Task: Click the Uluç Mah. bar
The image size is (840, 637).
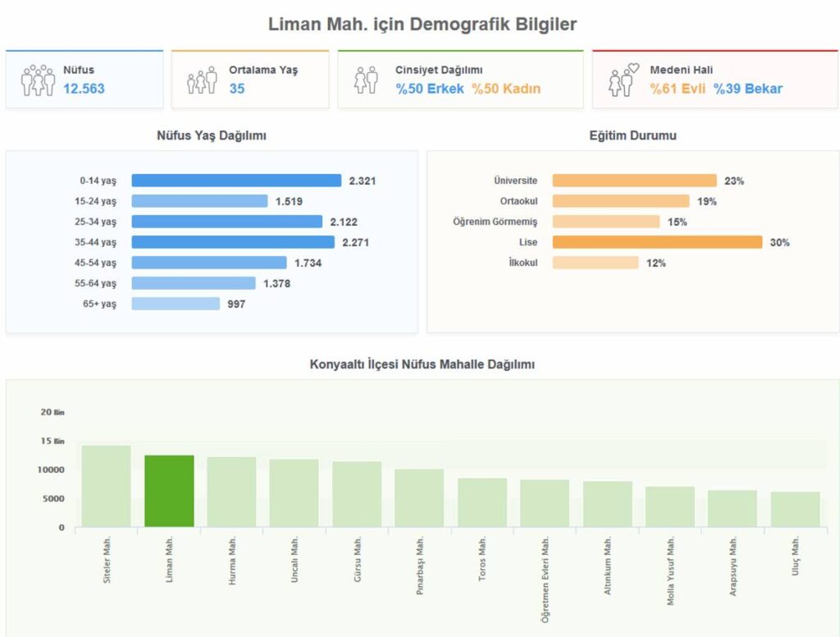Action: (x=795, y=509)
